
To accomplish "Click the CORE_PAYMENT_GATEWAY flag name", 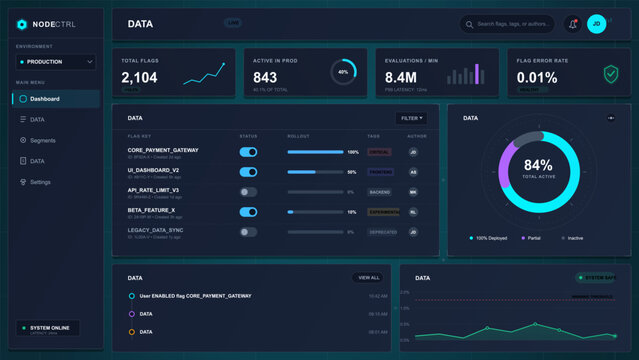I will click(x=163, y=150).
